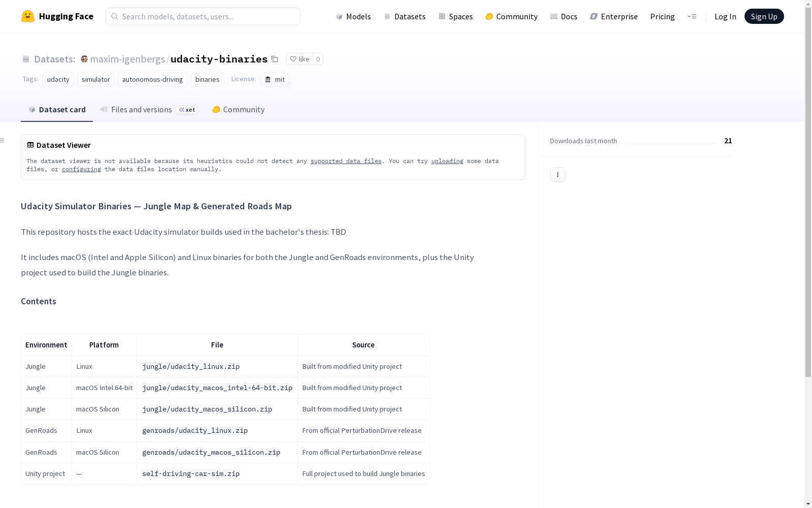812x508 pixels.
Task: Click the udacity tag
Action: click(58, 79)
